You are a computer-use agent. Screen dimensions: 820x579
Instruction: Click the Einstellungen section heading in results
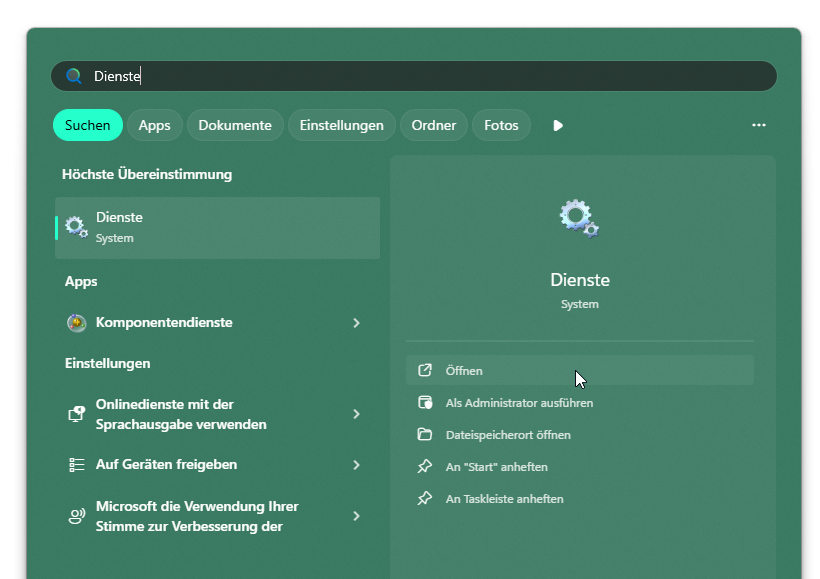coord(108,364)
